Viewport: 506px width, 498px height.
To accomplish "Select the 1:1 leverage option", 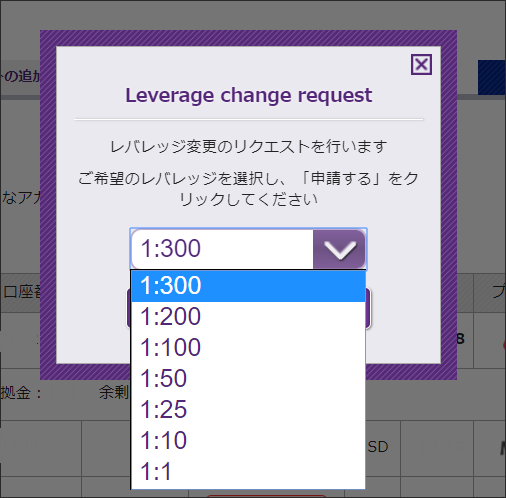I will pos(248,472).
